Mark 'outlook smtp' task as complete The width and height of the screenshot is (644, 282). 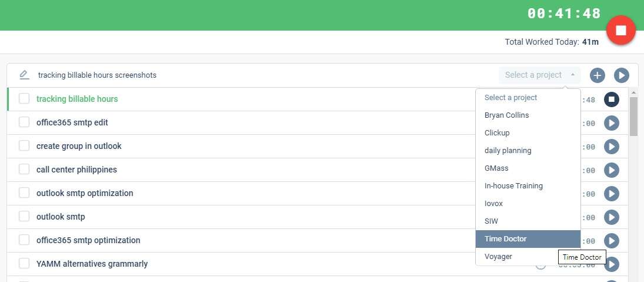click(24, 217)
